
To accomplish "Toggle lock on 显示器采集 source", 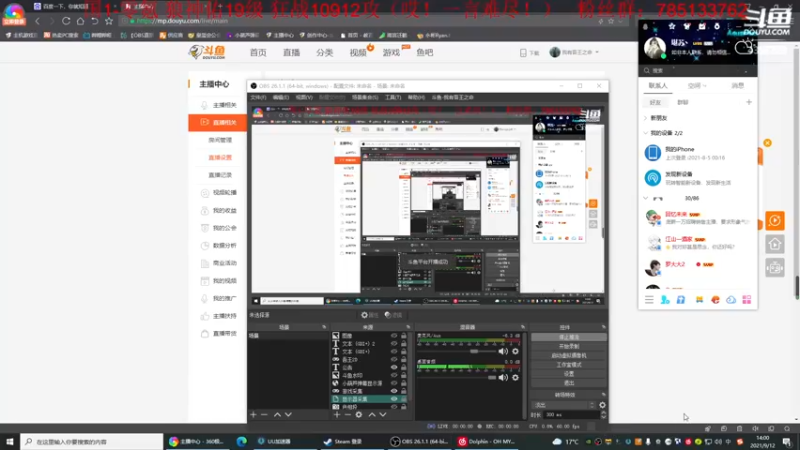I will coord(404,399).
